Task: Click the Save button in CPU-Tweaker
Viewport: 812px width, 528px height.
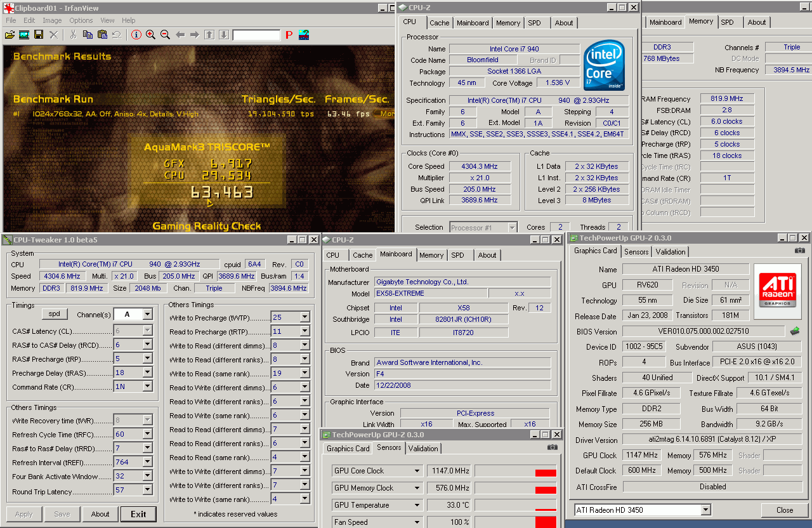Action: coord(62,514)
